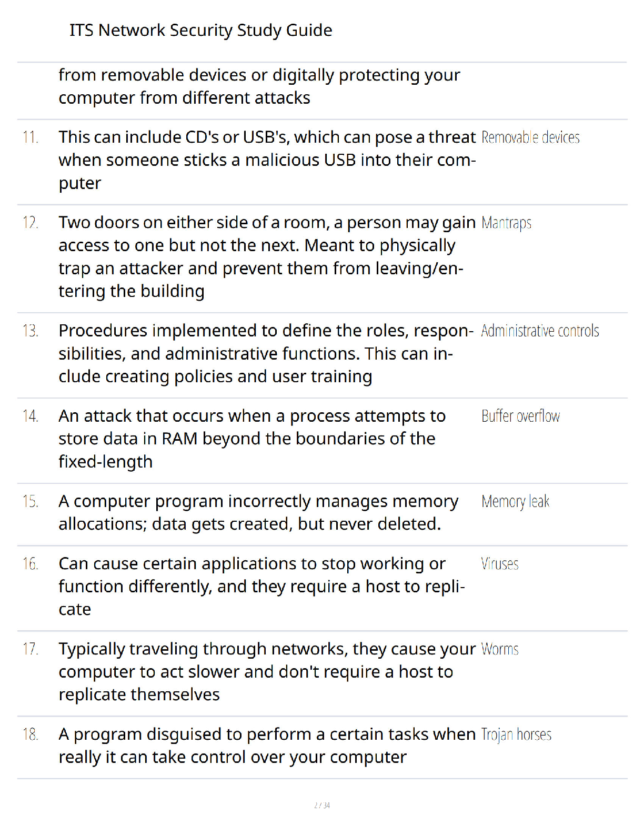This screenshot has height=834, width=644.
Task: Click the Memory leak term
Action: point(515,502)
